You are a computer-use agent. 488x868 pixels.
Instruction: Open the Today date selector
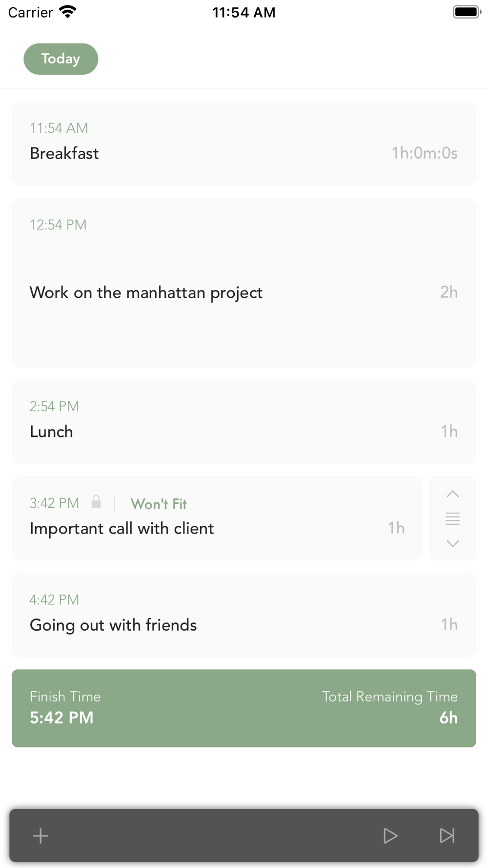61,59
